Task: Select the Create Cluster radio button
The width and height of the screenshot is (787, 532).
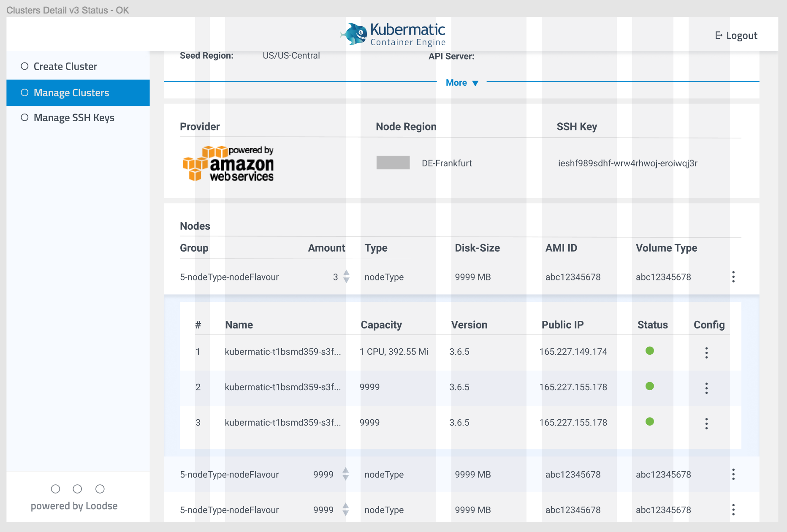Action: point(24,66)
